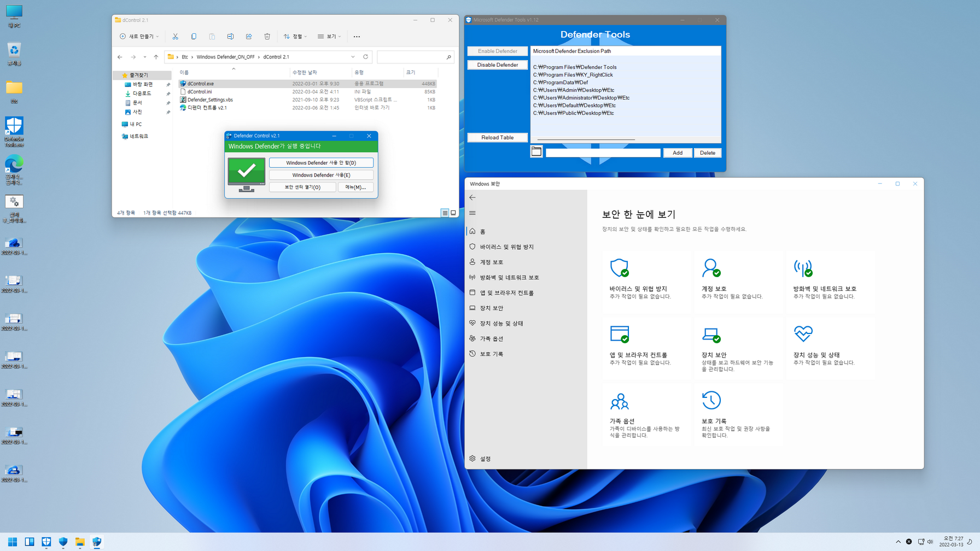Go up one folder level in Explorer
Screen dimensions: 980x551
(x=156, y=57)
